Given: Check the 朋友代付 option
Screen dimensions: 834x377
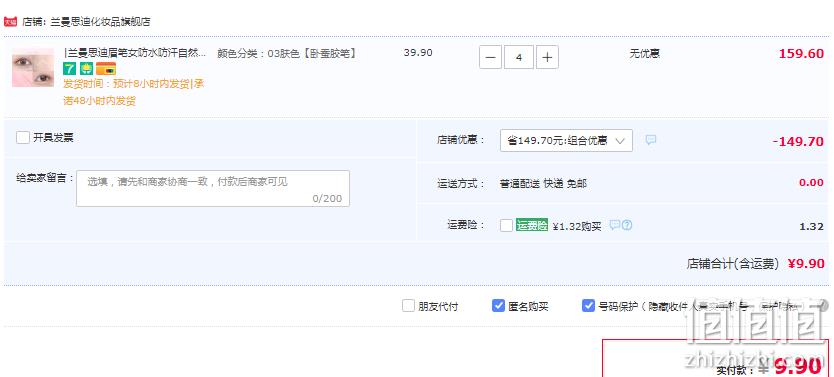Looking at the screenshot, I should coord(408,306).
